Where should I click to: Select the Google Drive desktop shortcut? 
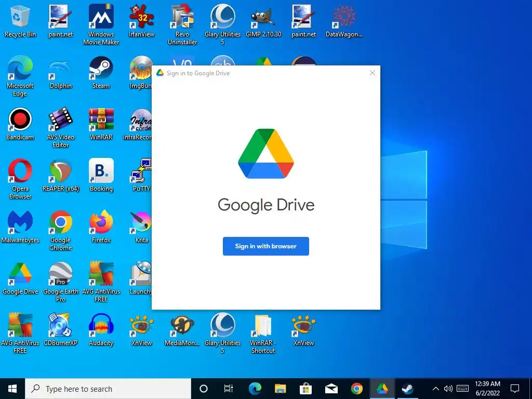click(x=20, y=278)
